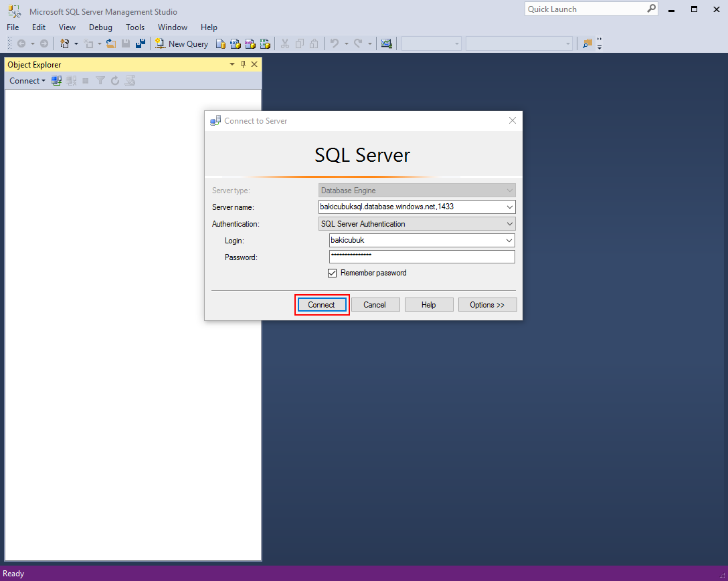Expand the New Project dropdown arrow
This screenshot has width=728, height=581.
coord(76,43)
